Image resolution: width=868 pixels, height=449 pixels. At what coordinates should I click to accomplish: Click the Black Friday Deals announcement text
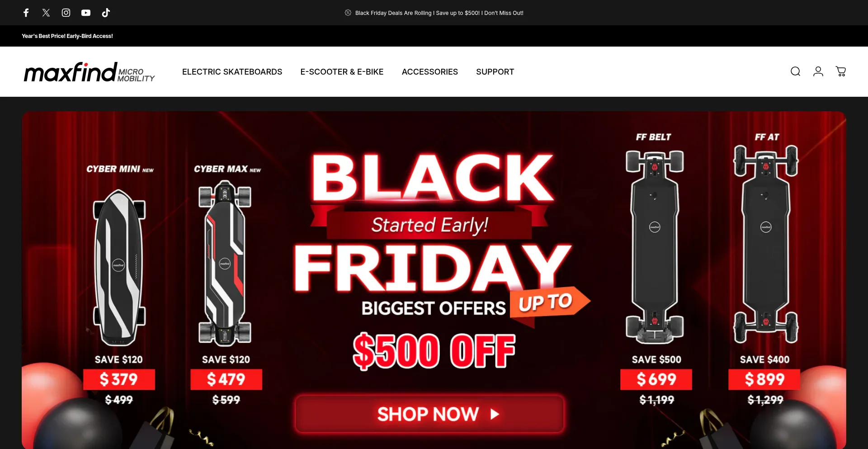(x=439, y=13)
